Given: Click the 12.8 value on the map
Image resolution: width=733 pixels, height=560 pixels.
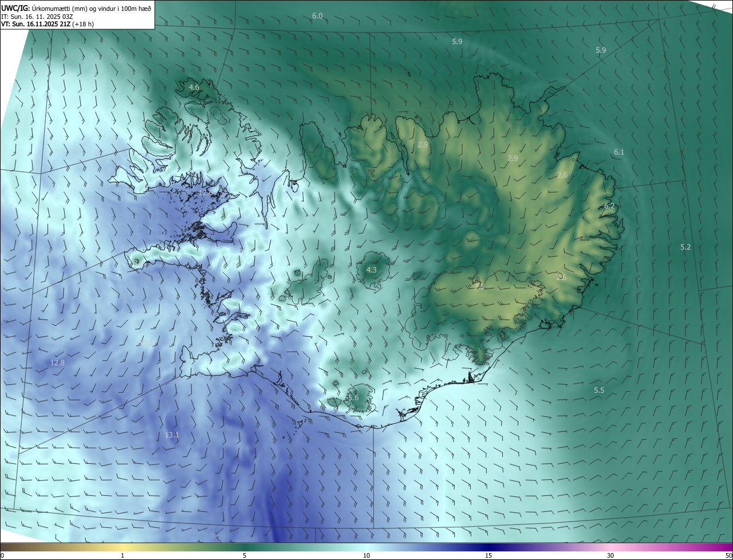Looking at the screenshot, I should coord(57,362).
